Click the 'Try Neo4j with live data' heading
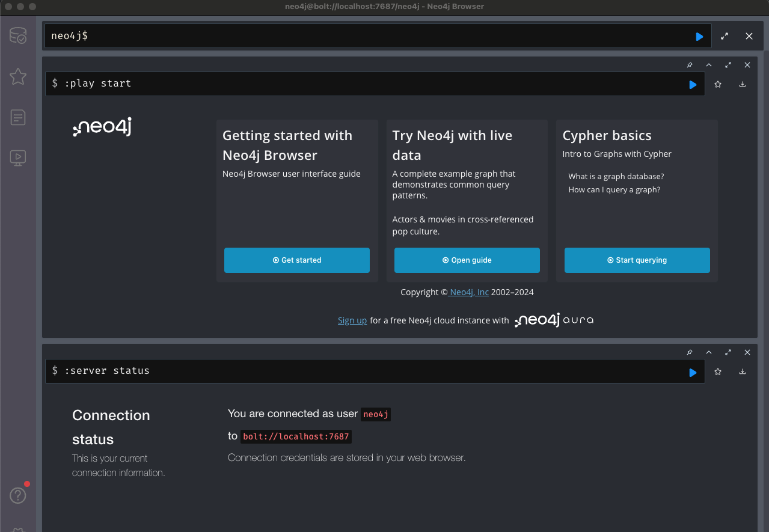The image size is (769, 532). point(452,145)
